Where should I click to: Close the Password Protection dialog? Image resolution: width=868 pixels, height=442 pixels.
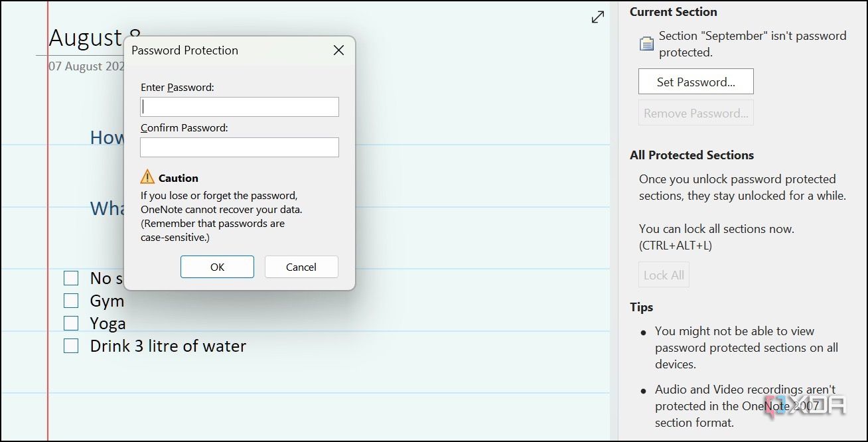click(338, 50)
